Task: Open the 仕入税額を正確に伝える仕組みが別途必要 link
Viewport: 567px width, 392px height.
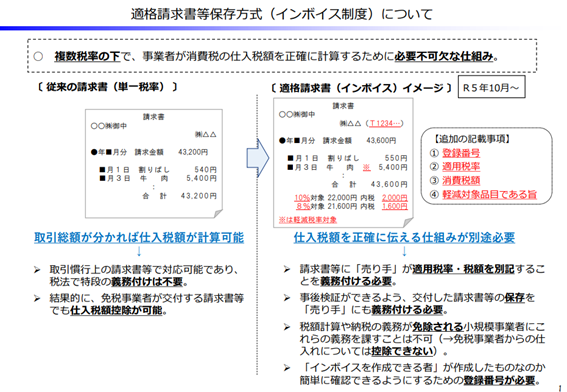Action: (x=404, y=238)
